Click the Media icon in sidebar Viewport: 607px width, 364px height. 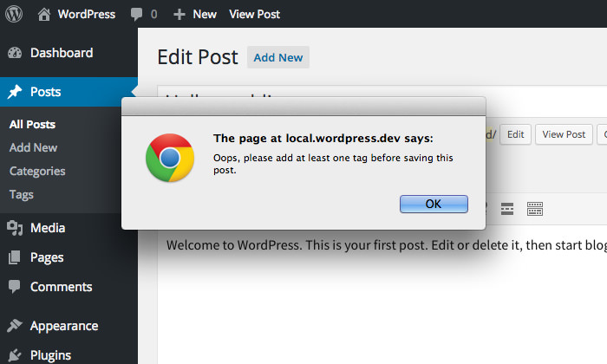pos(15,228)
